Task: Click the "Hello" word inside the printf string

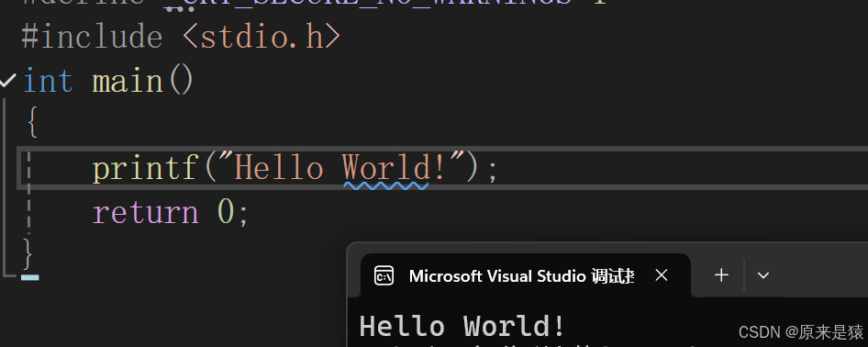Action: pyautogui.click(x=280, y=167)
